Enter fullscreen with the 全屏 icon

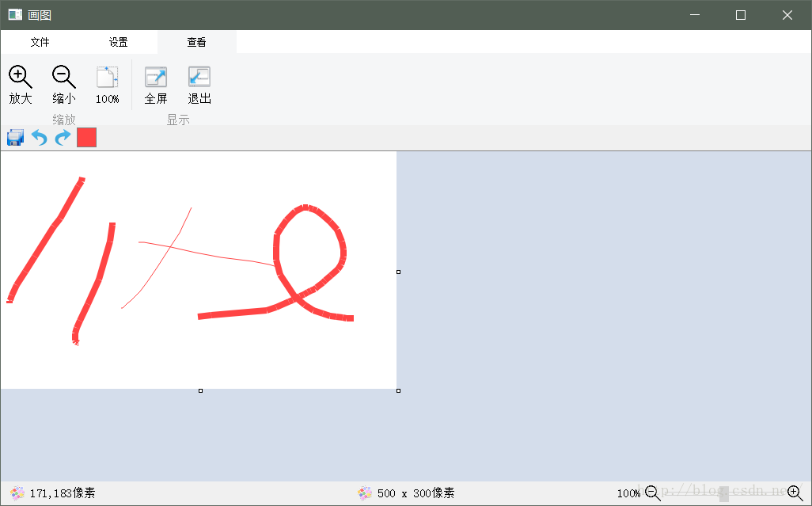tap(156, 77)
